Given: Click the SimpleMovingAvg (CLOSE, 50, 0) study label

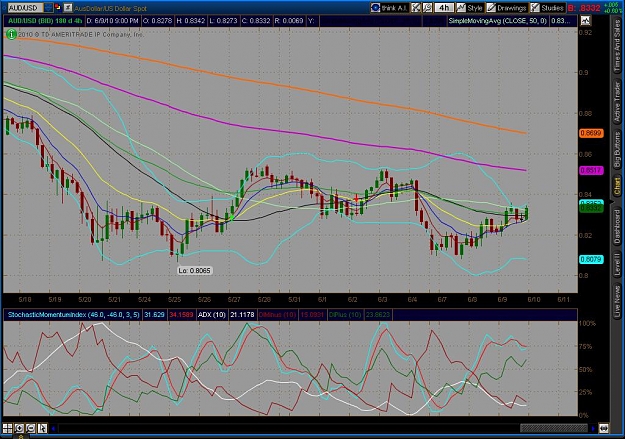Looking at the screenshot, I should point(497,21).
